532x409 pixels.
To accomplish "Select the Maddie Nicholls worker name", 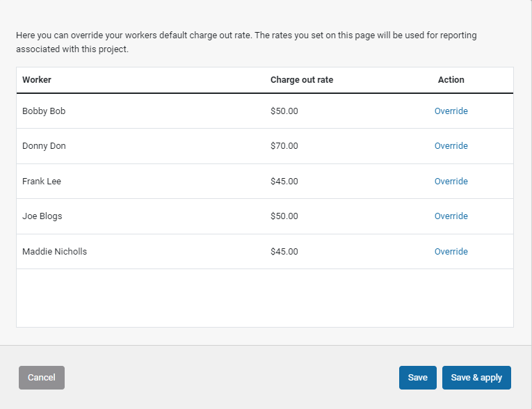I will pyautogui.click(x=54, y=252).
